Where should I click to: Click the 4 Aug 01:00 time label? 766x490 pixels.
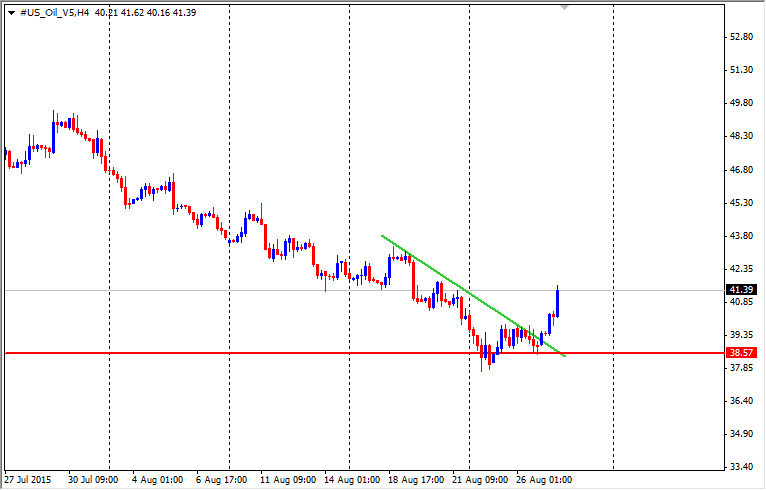(x=157, y=480)
